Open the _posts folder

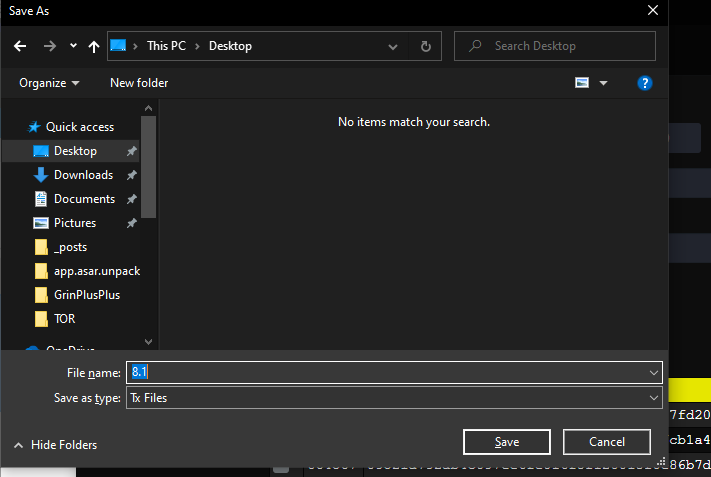point(70,247)
